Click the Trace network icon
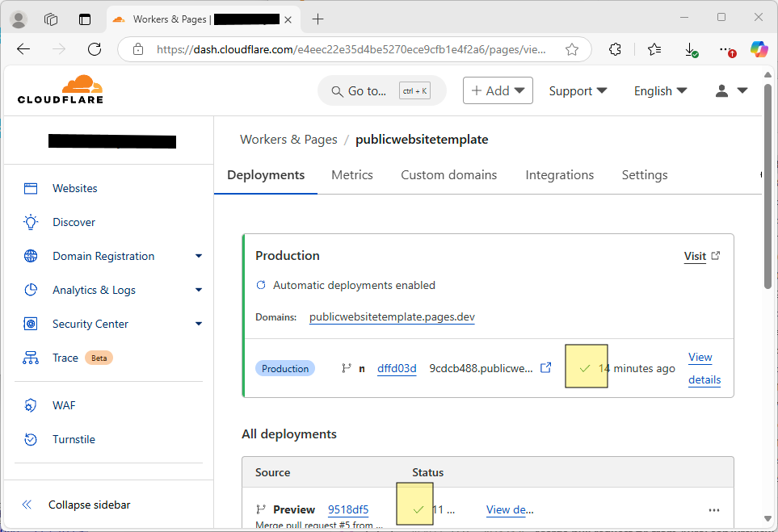The height and width of the screenshot is (532, 778). tap(31, 358)
